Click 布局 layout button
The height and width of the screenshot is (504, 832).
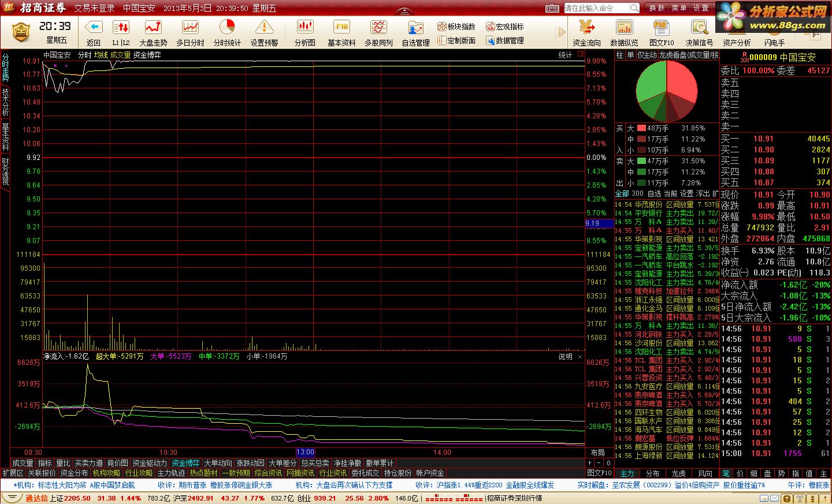click(x=597, y=453)
